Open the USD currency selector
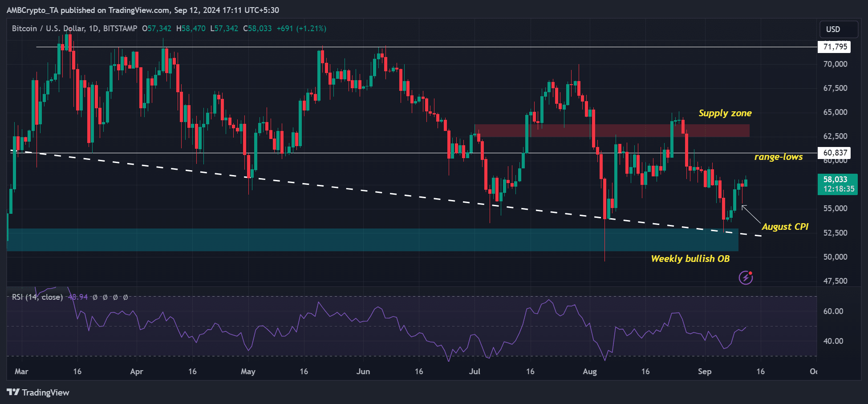 click(839, 29)
